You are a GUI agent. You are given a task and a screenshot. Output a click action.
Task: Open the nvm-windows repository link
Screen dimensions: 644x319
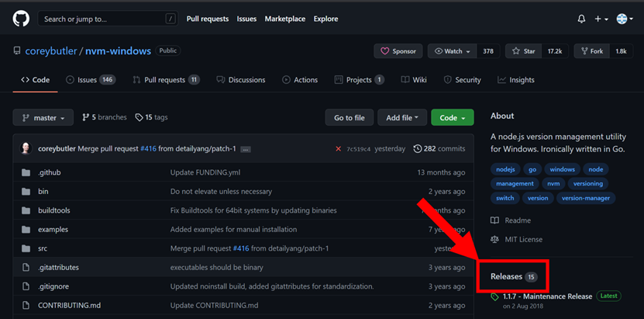[x=119, y=51]
